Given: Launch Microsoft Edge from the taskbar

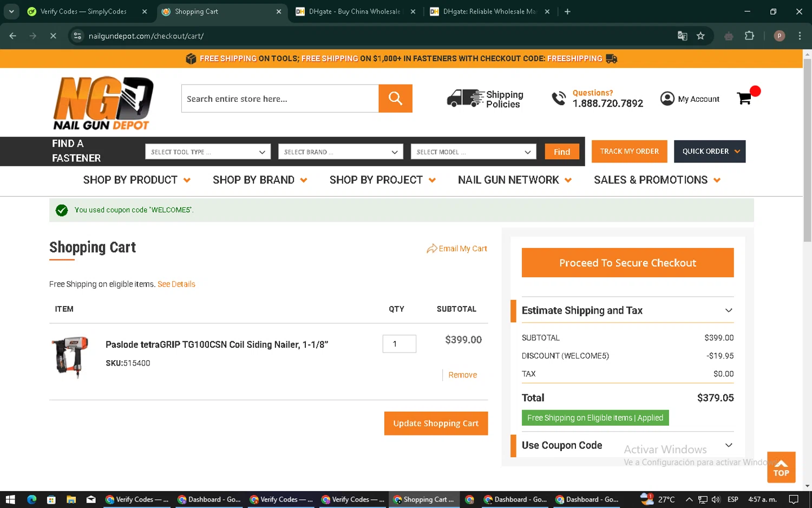Looking at the screenshot, I should click(31, 499).
